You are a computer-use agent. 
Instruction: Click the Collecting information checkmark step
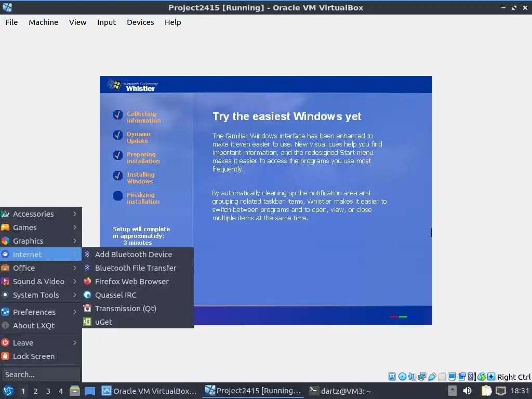click(x=137, y=117)
